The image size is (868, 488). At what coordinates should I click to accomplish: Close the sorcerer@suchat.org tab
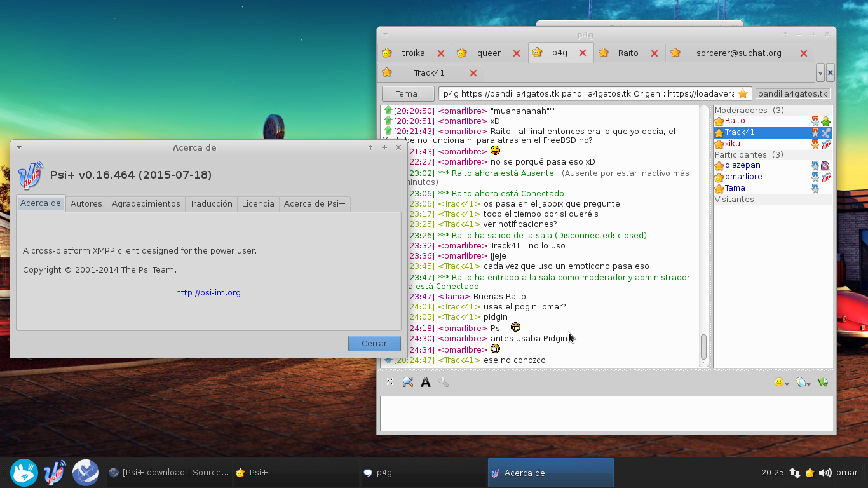pos(804,53)
